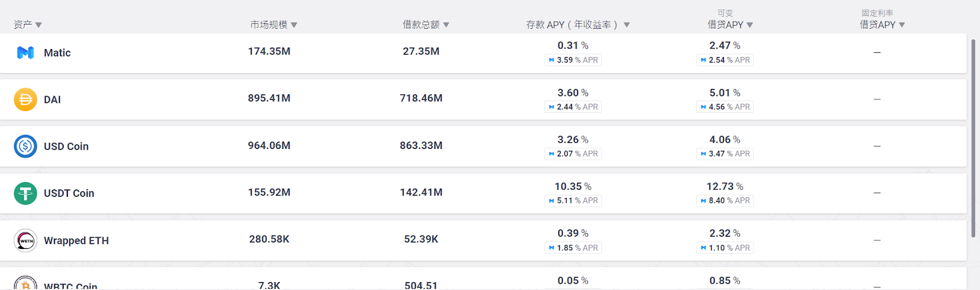Select the 10.35 % deposit APY value
This screenshot has width=980, height=290.
tap(573, 186)
